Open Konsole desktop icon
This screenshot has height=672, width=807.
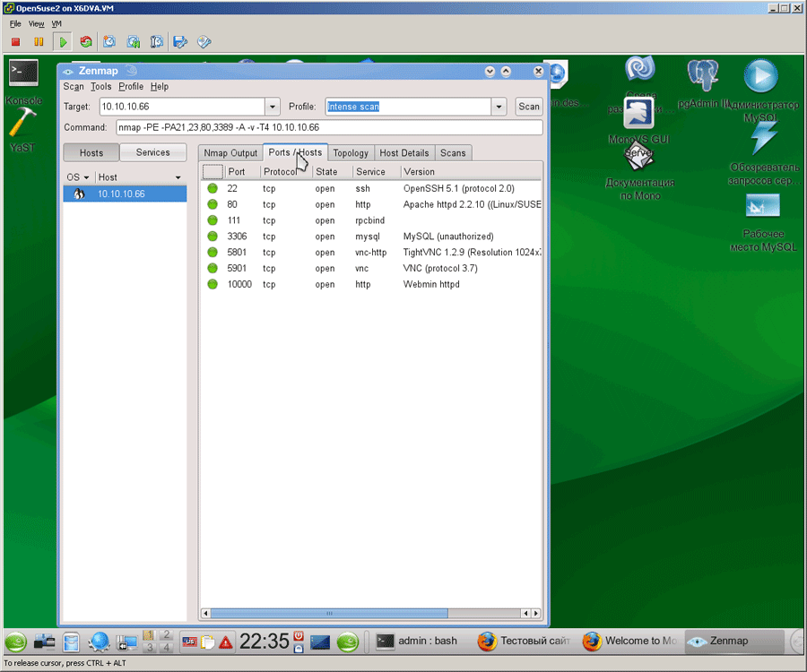(x=23, y=73)
